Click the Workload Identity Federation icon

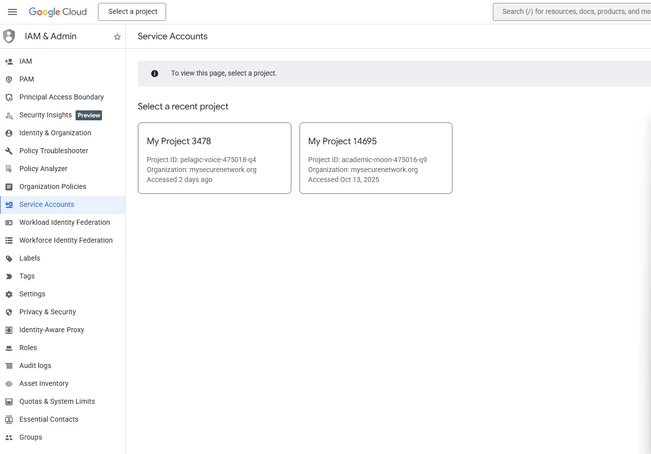pyautogui.click(x=9, y=222)
